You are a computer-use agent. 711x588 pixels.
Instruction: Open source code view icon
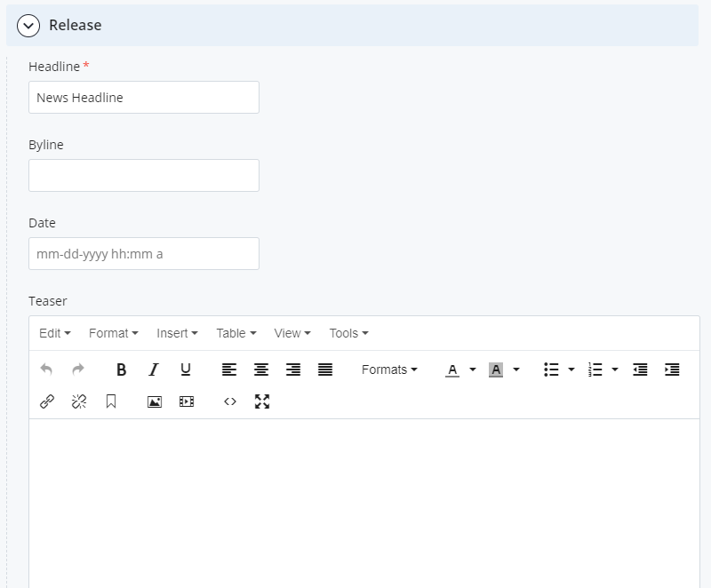pyautogui.click(x=230, y=401)
